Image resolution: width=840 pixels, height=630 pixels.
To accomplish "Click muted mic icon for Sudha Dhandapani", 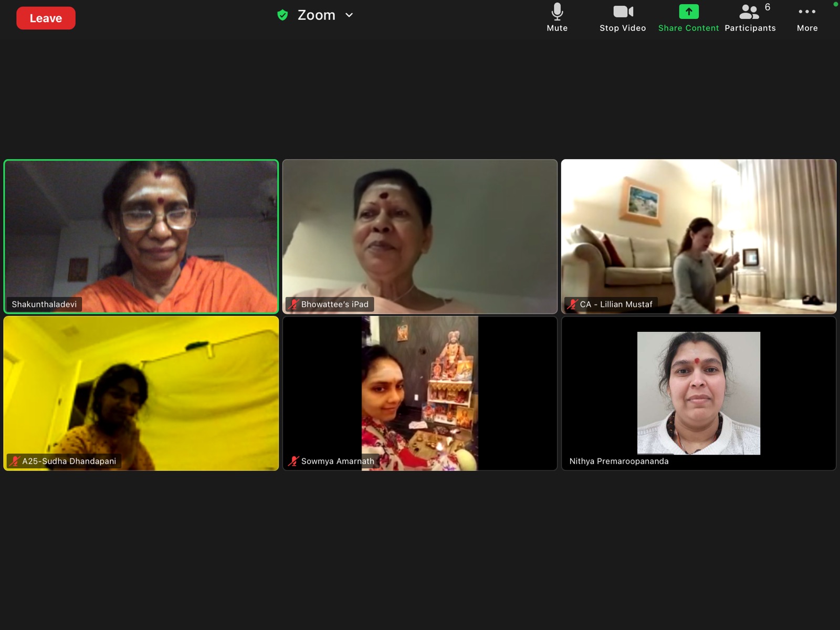I will [x=15, y=461].
